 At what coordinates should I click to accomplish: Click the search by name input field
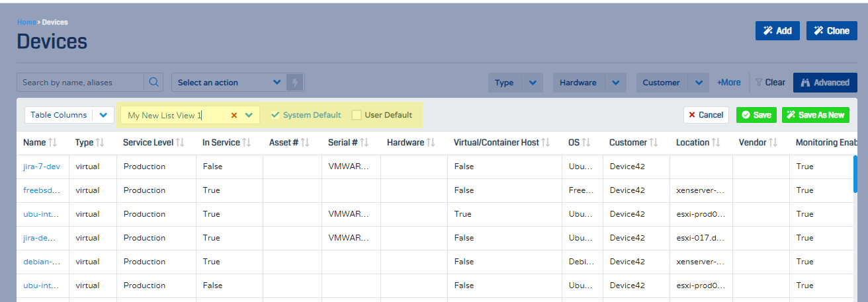coord(79,83)
